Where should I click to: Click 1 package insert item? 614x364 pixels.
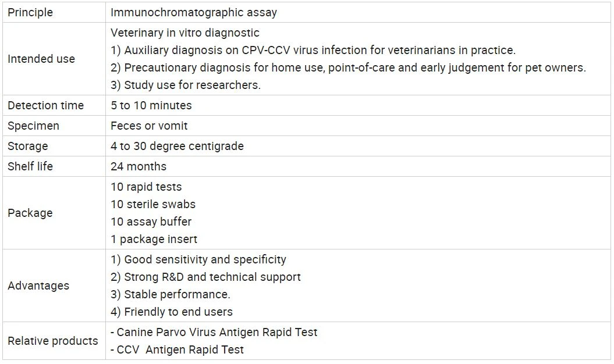pos(154,239)
